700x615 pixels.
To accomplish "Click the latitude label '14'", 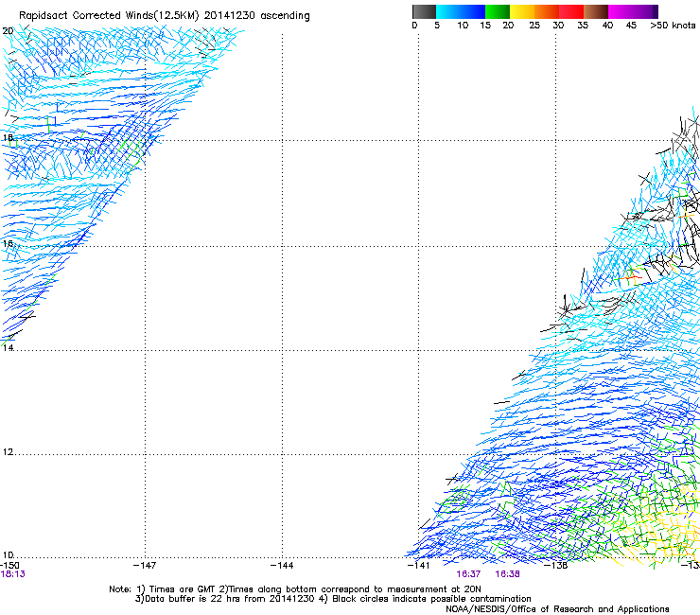I will (8, 347).
